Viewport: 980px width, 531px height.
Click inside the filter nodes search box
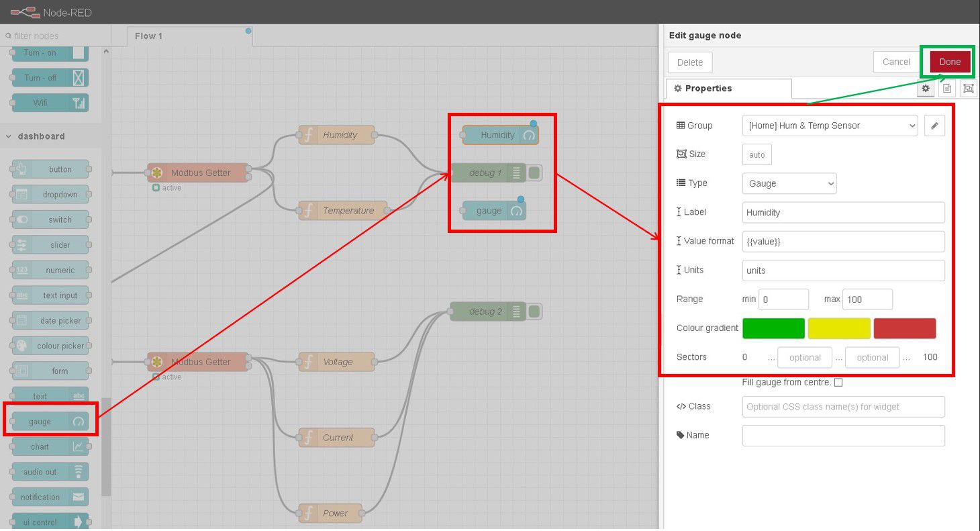pos(54,36)
